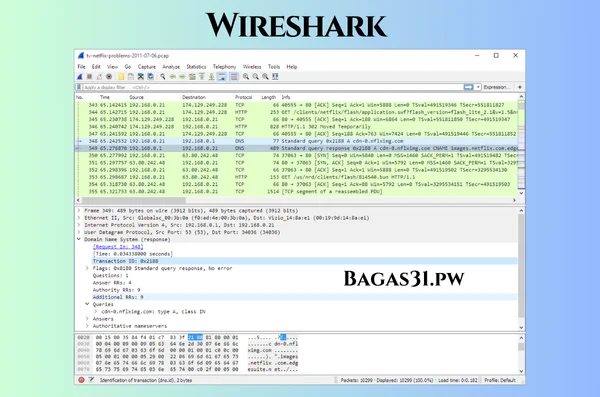Open a capture file via the folder icon

click(x=121, y=77)
